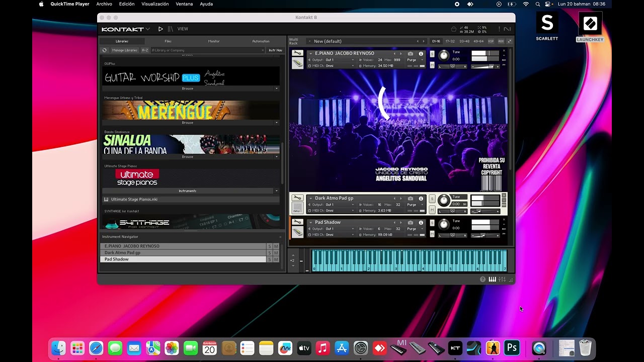Open the help question mark icon
Screen dimensions: 644x362
(483, 280)
